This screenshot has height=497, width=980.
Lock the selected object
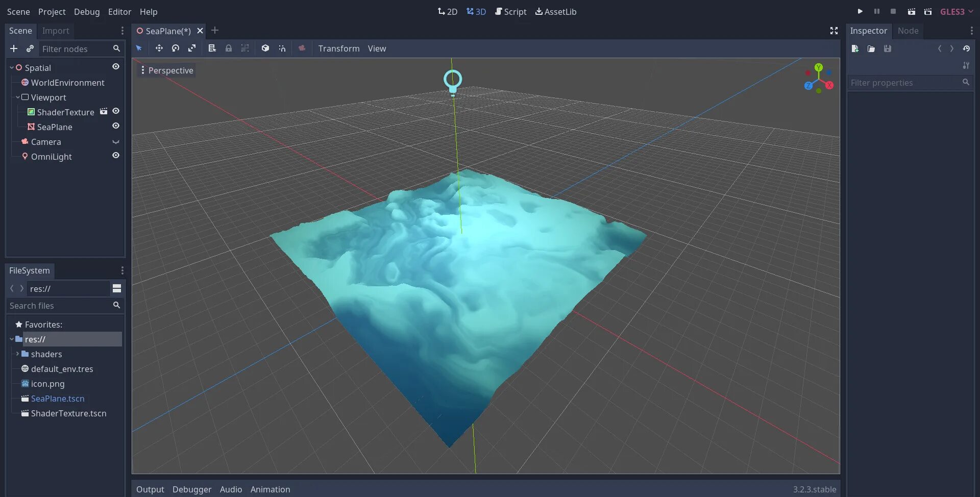229,48
